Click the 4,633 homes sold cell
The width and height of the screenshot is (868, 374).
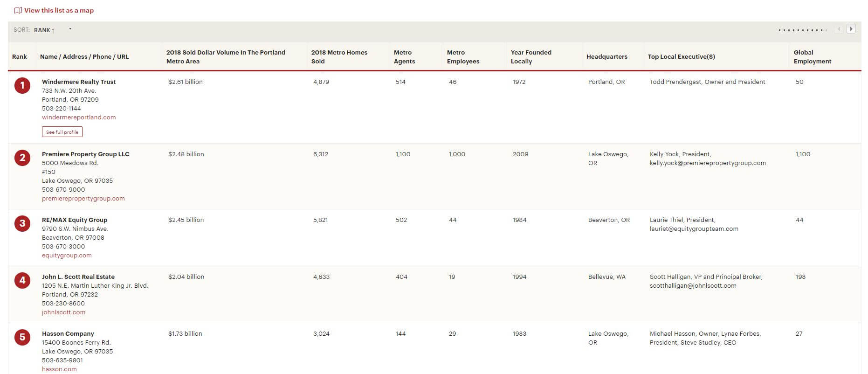(x=321, y=277)
